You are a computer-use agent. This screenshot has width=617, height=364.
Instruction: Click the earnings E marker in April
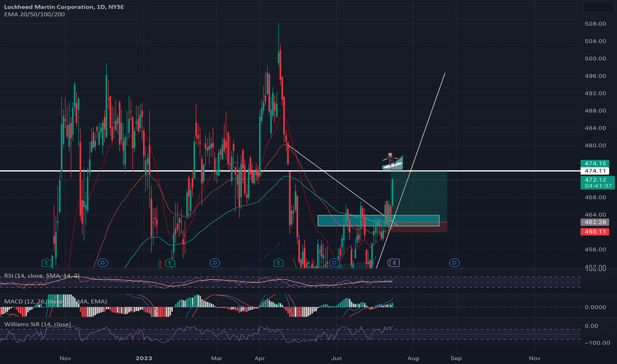point(278,263)
